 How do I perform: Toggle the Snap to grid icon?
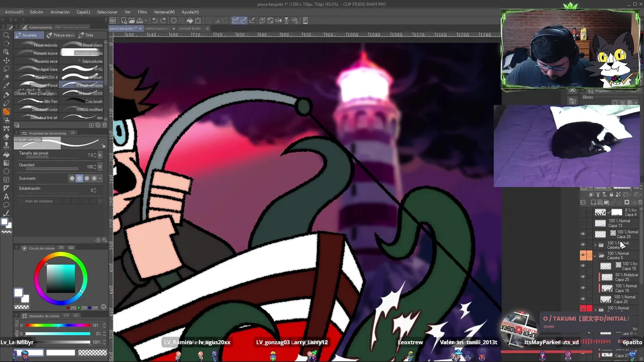coord(252,21)
